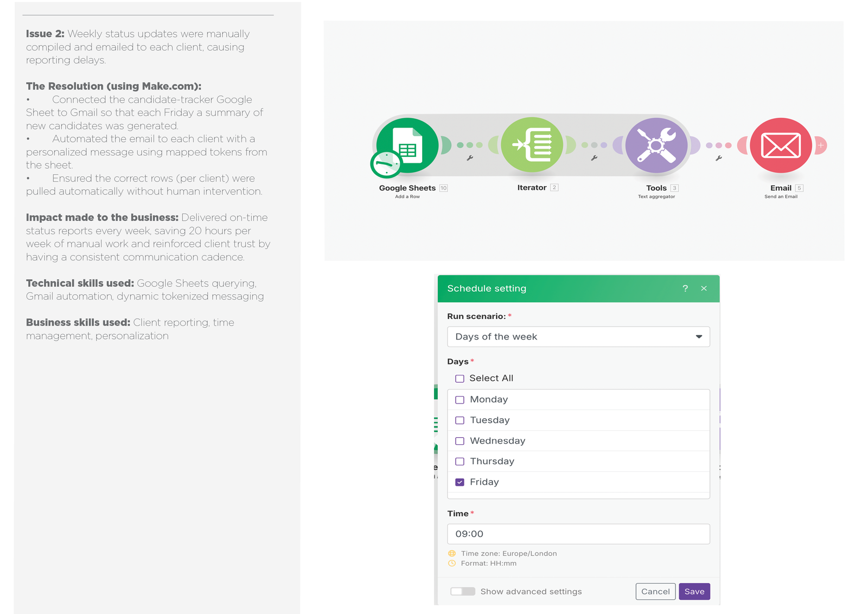Add a module after Email with plus
The image size is (868, 614).
coord(821,145)
